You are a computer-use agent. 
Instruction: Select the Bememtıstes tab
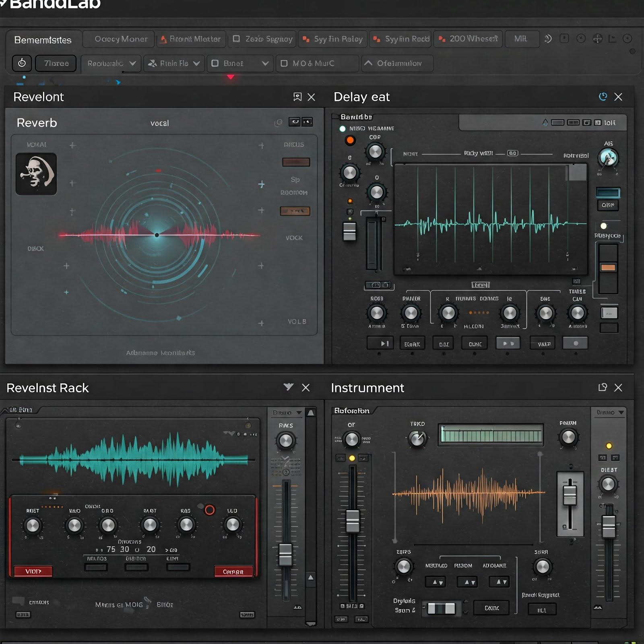point(43,40)
